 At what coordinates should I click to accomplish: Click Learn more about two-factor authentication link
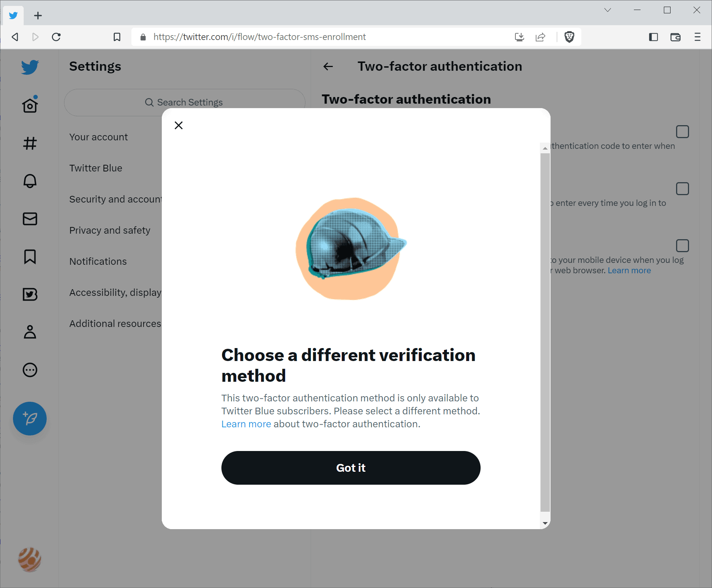click(246, 424)
